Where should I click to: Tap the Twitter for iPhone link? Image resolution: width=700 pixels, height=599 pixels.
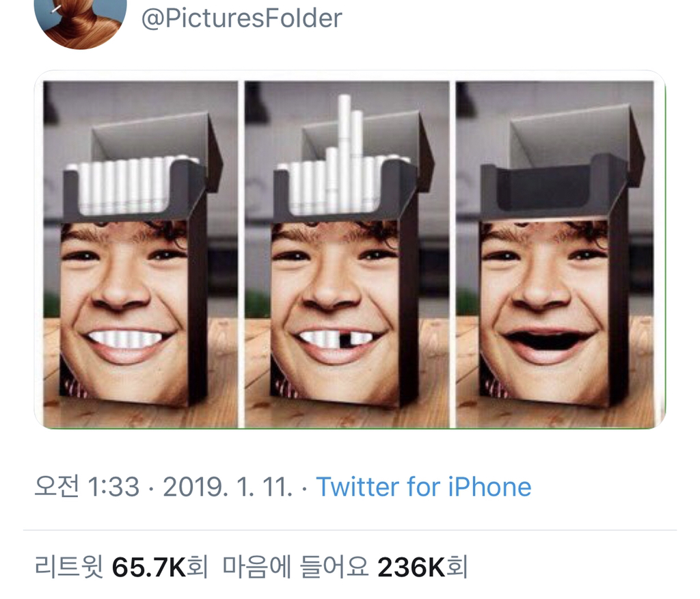(424, 486)
